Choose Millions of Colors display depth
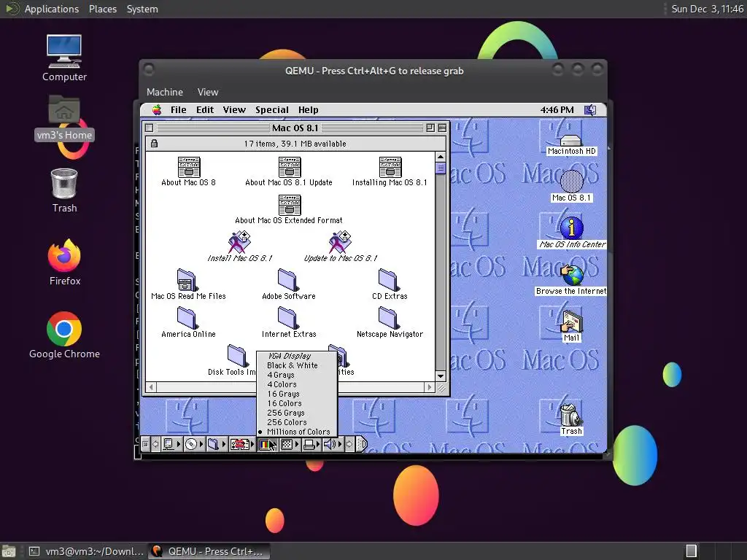 point(297,432)
